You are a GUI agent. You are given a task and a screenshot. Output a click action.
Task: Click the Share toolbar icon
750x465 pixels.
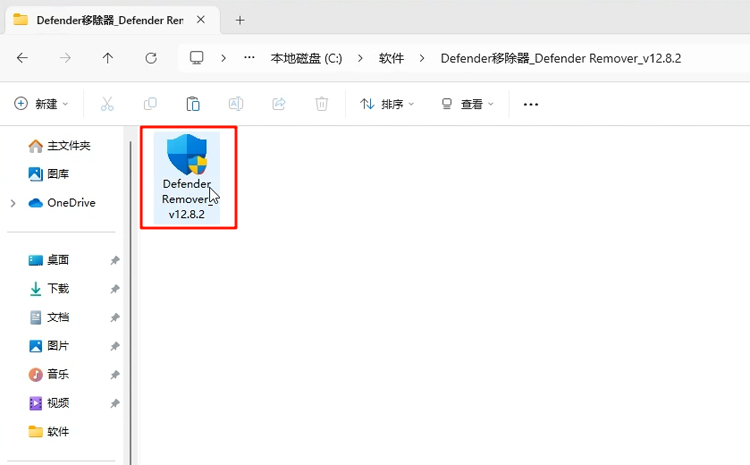click(279, 104)
